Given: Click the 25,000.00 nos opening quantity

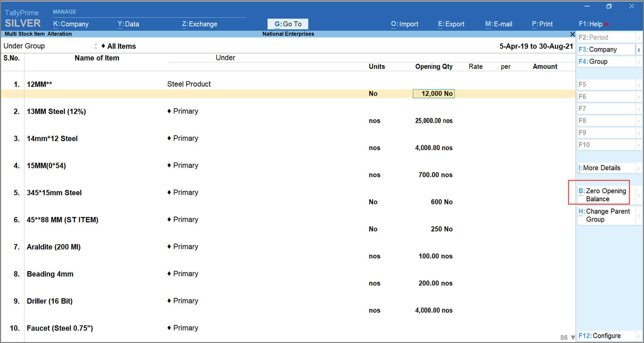Looking at the screenshot, I should tap(434, 121).
